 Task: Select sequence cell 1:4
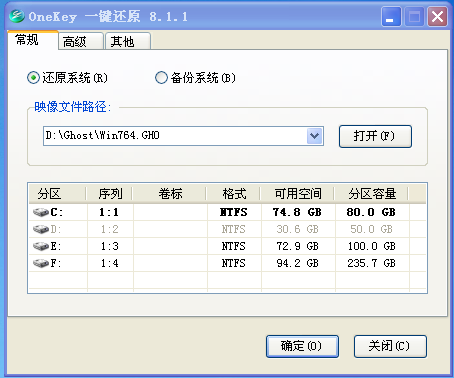(110, 263)
